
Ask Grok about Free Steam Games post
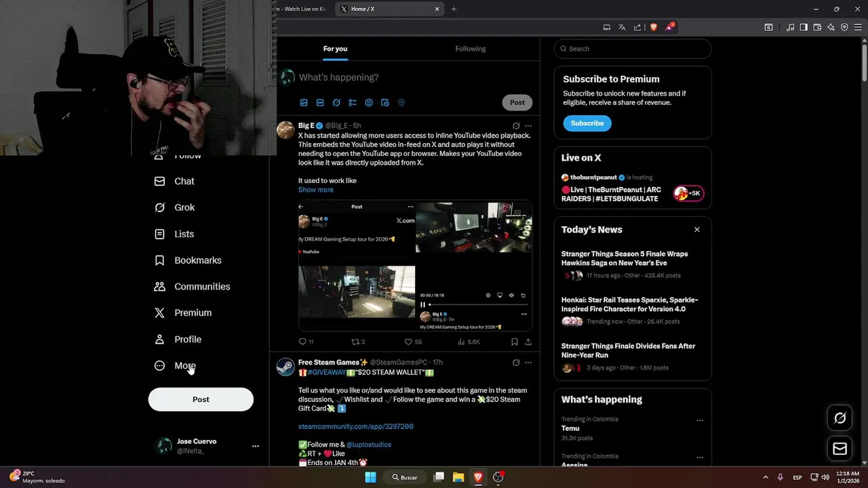click(516, 363)
